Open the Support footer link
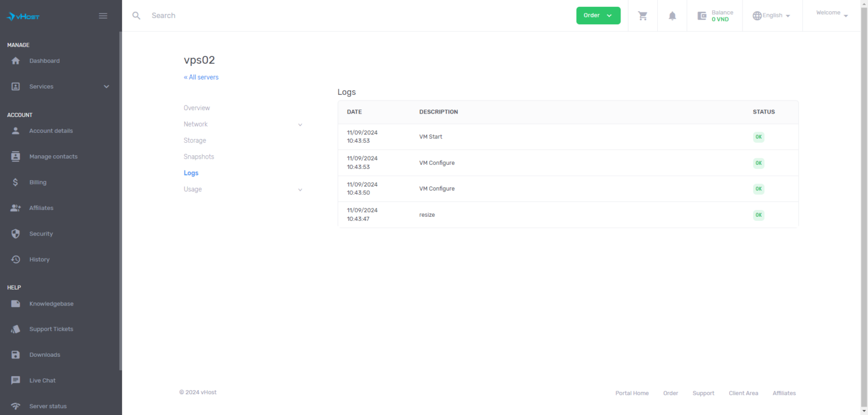 (704, 394)
